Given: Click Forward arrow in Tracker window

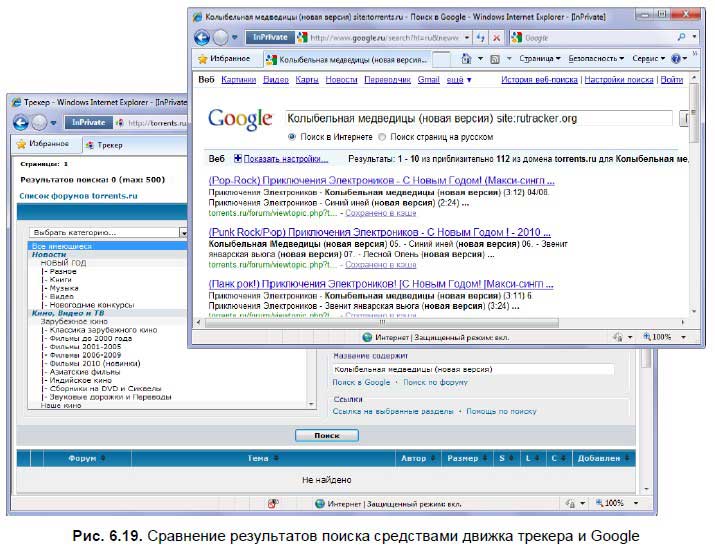Looking at the screenshot, I should tap(39, 123).
